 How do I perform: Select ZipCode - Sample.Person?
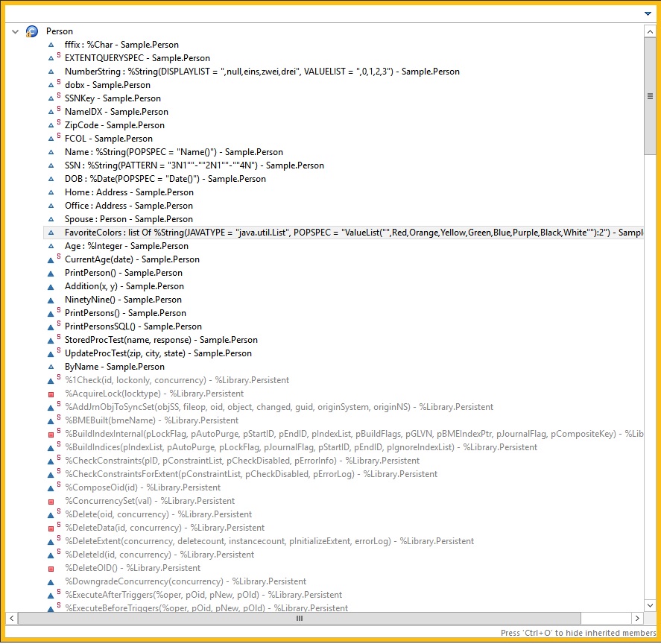point(114,125)
